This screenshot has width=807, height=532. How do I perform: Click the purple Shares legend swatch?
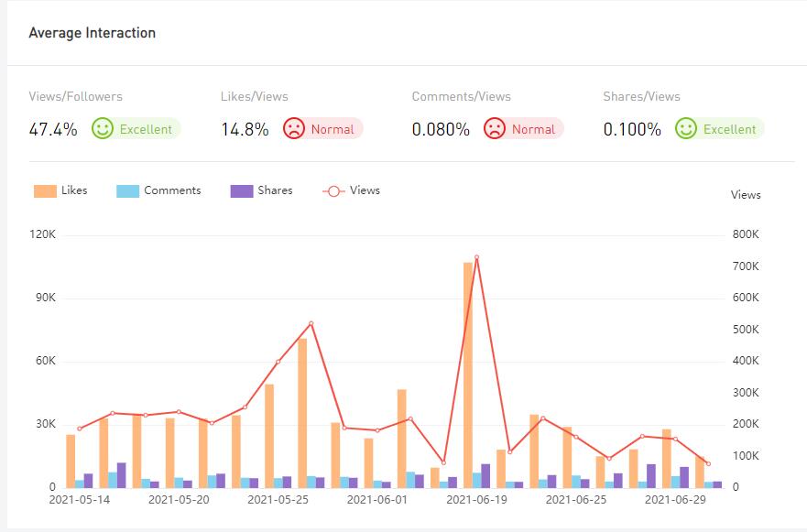[242, 191]
